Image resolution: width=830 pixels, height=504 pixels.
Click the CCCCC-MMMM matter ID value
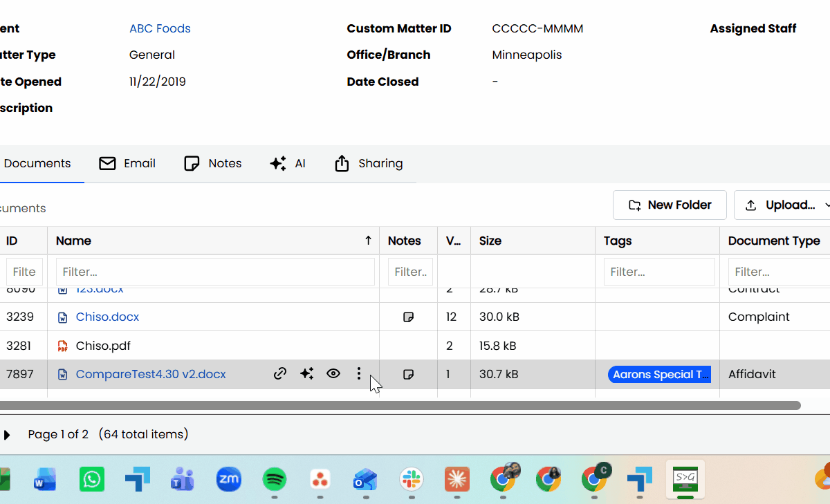click(537, 29)
